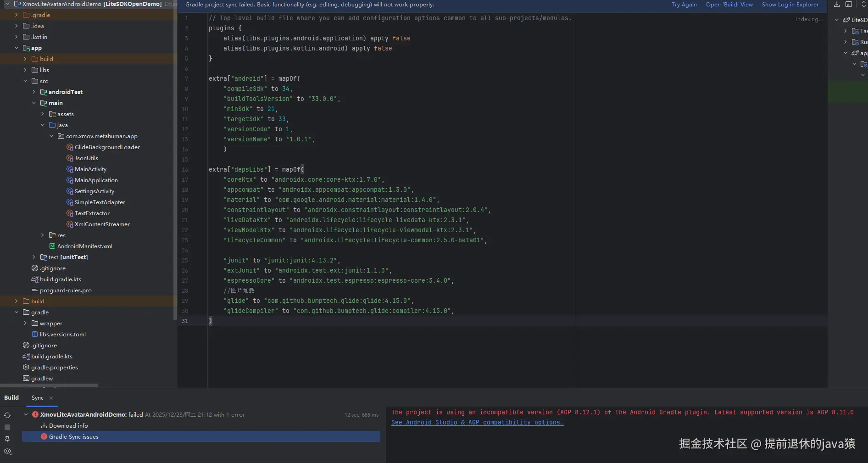Image resolution: width=868 pixels, height=463 pixels.
Task: Click the Try Again link
Action: (x=684, y=5)
